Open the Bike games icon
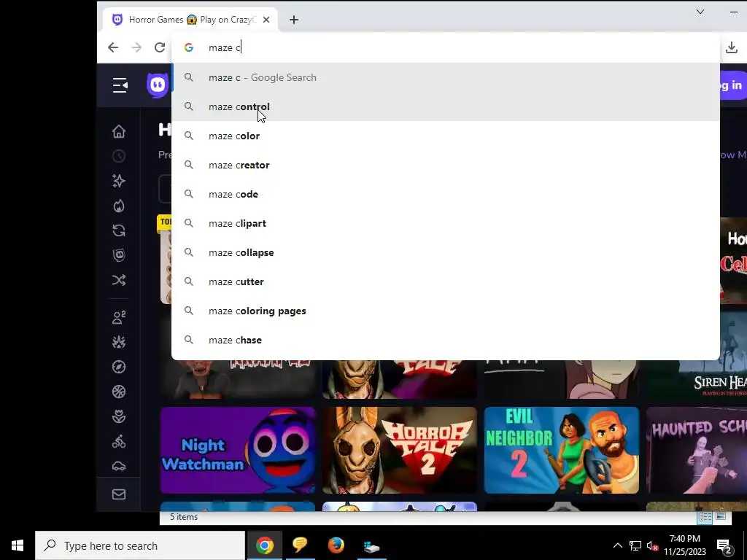 (119, 441)
